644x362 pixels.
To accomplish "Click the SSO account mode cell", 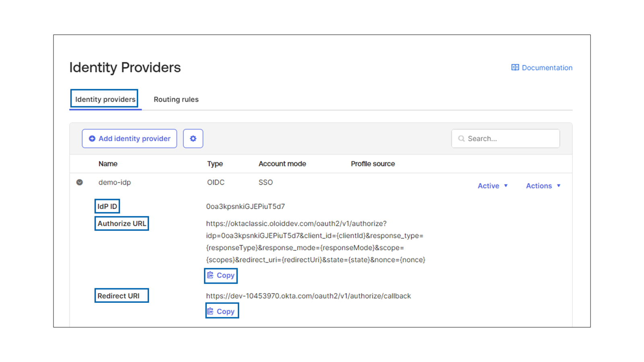I will (x=266, y=182).
